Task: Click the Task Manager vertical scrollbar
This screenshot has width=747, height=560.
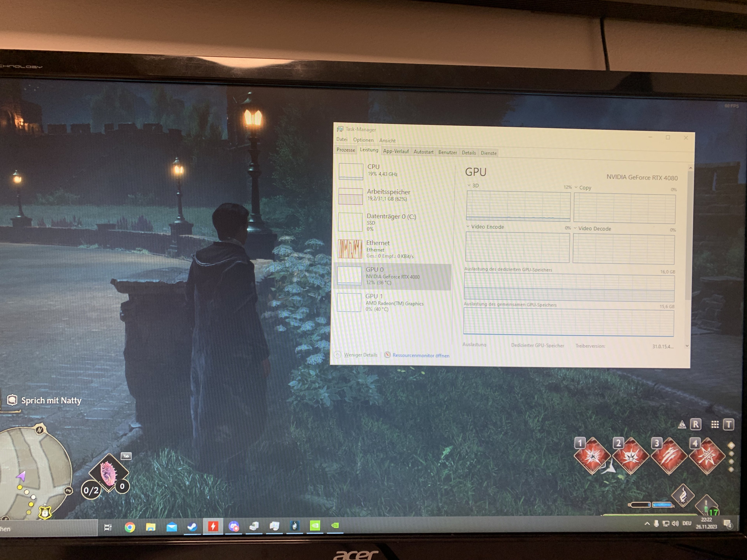Action: 690,236
